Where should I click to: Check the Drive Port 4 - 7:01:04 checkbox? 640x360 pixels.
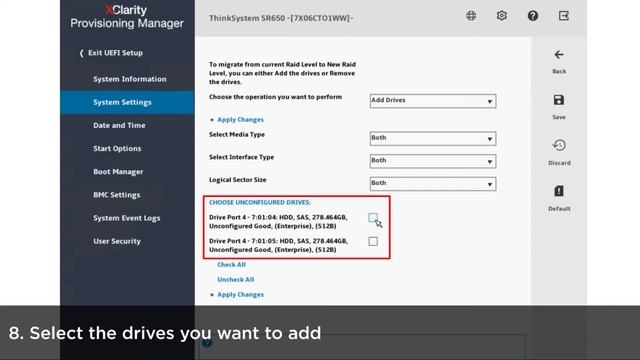point(373,218)
